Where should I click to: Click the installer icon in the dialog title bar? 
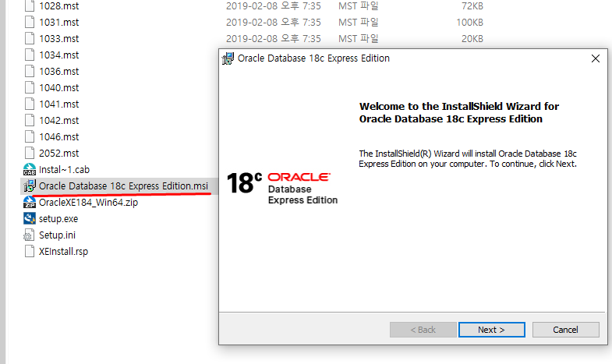228,58
